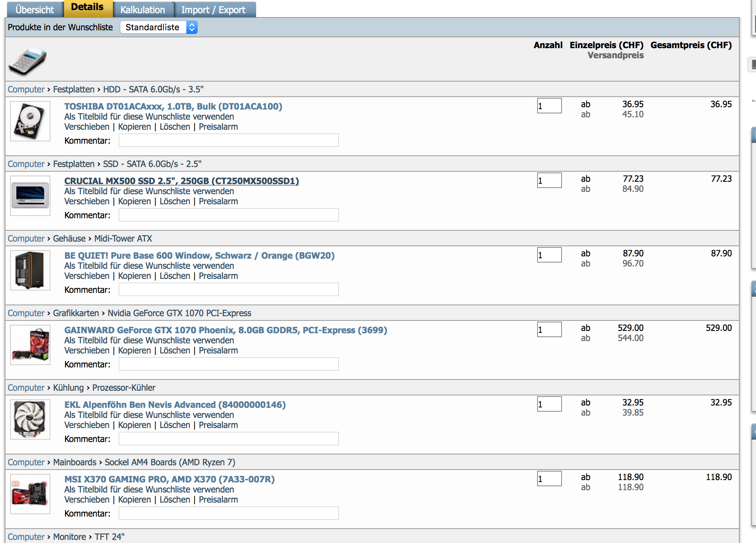The width and height of the screenshot is (756, 543).
Task: Click the Crucial SSD Kommentar field
Action: click(229, 215)
